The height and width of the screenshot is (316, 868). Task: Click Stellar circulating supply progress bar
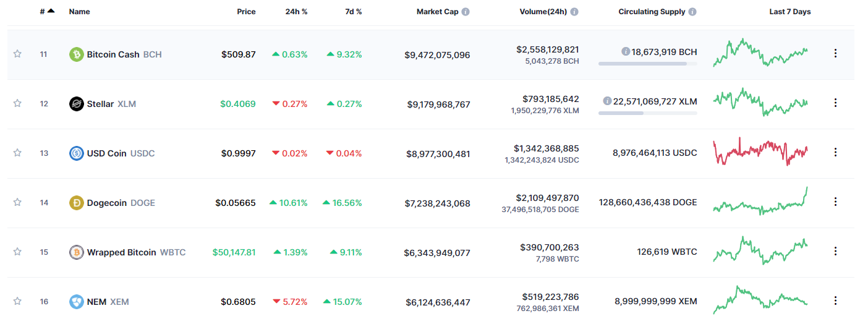point(648,113)
